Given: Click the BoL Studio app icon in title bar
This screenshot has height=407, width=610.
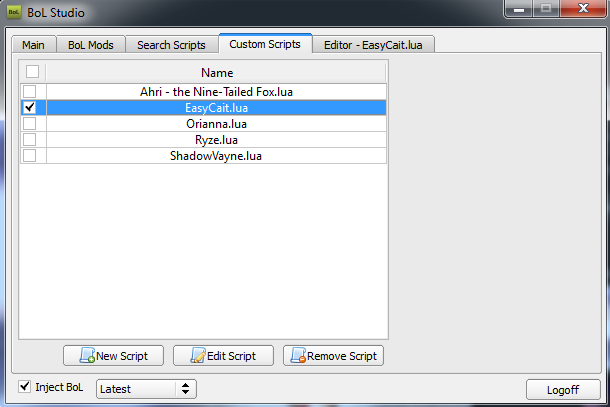Looking at the screenshot, I should 14,12.
